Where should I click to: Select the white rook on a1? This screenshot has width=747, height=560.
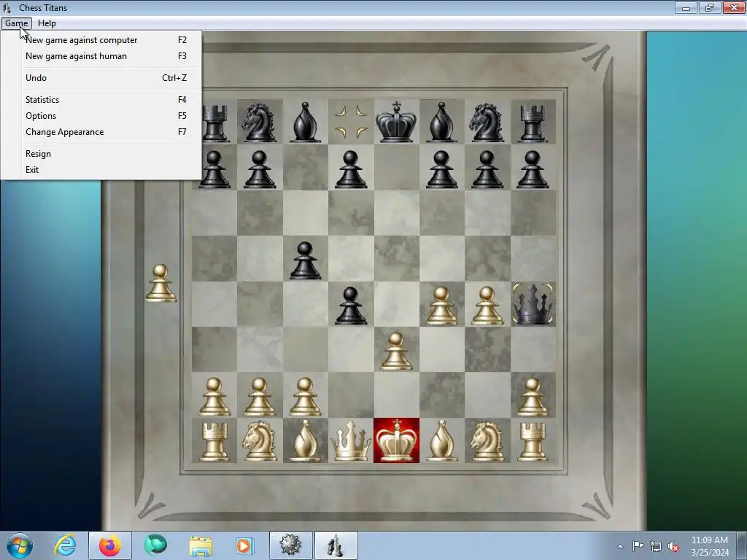click(214, 441)
